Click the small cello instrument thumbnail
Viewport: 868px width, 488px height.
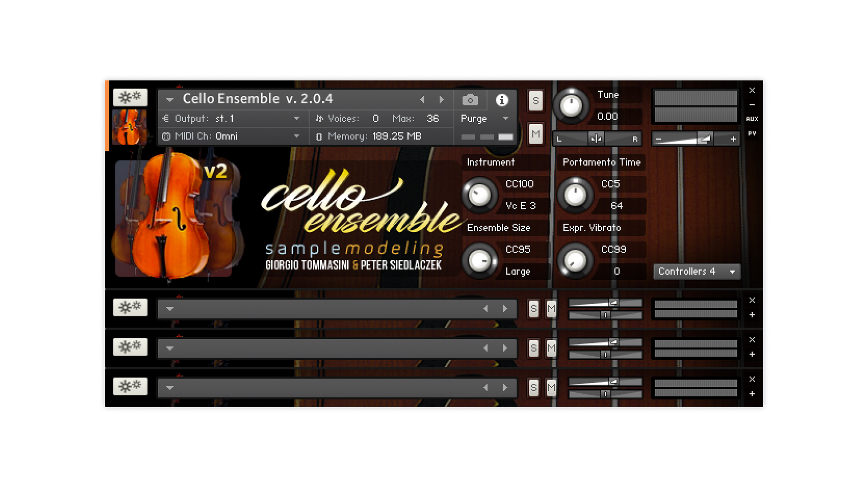(129, 127)
